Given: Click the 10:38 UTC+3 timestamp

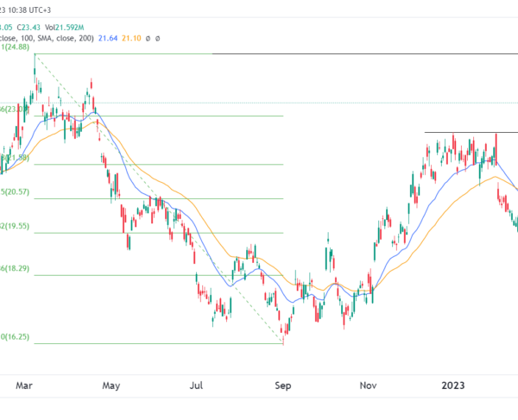Looking at the screenshot, I should click(x=28, y=10).
